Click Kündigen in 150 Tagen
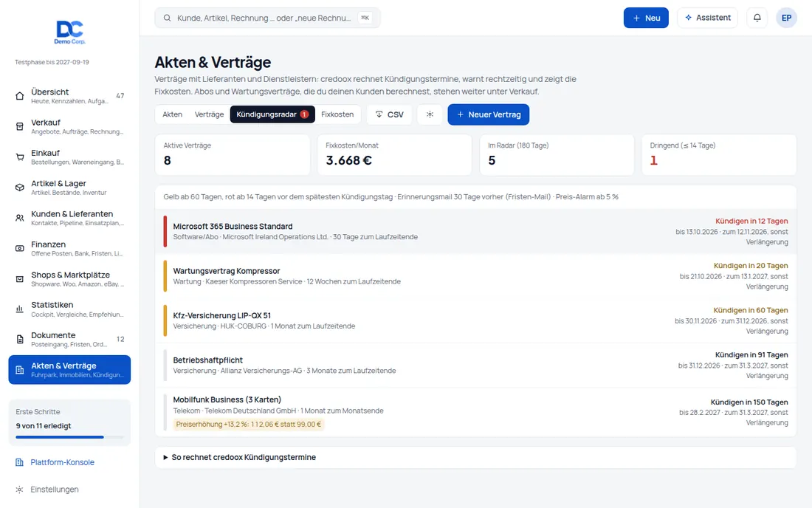Screen dimensions: 812x508 [749, 402]
